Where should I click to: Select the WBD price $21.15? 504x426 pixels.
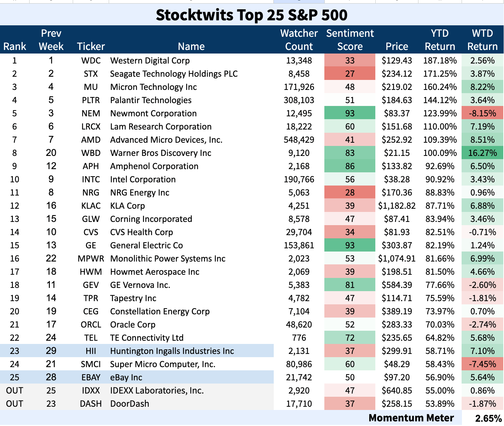[397, 153]
